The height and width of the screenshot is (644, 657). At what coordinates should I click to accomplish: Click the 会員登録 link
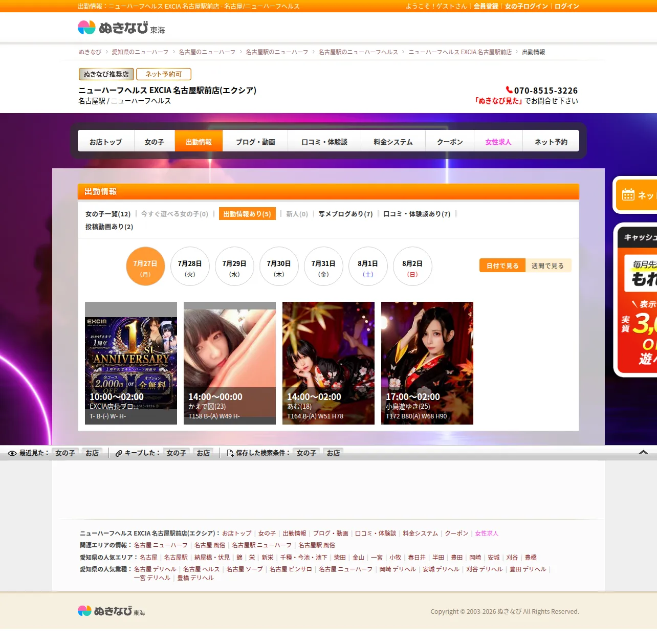tap(486, 6)
